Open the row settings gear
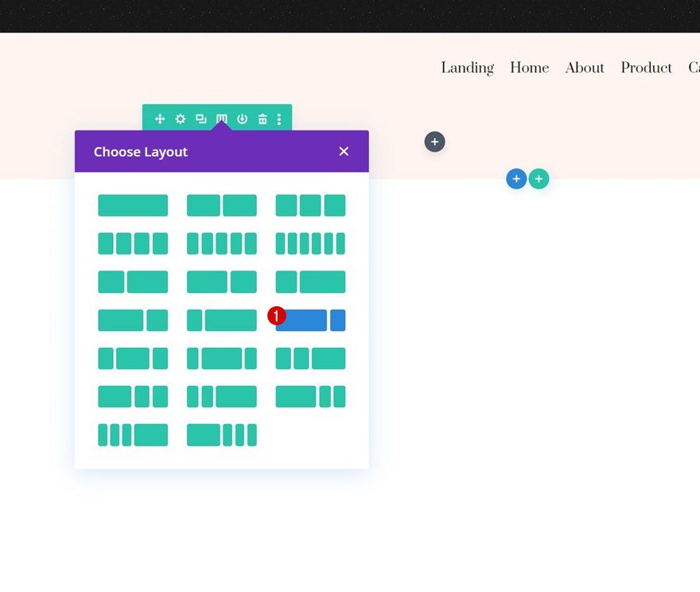Image resolution: width=700 pixels, height=592 pixels. click(x=180, y=119)
